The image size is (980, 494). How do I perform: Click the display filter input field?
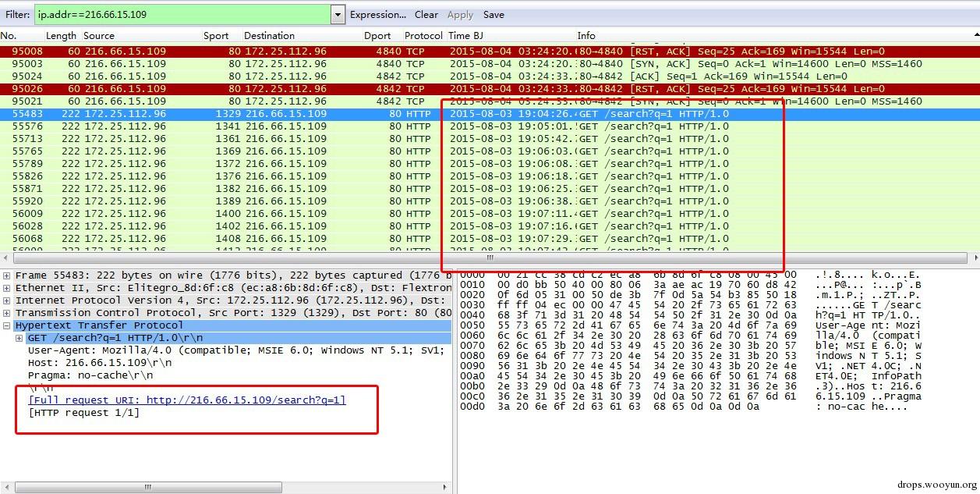point(182,14)
